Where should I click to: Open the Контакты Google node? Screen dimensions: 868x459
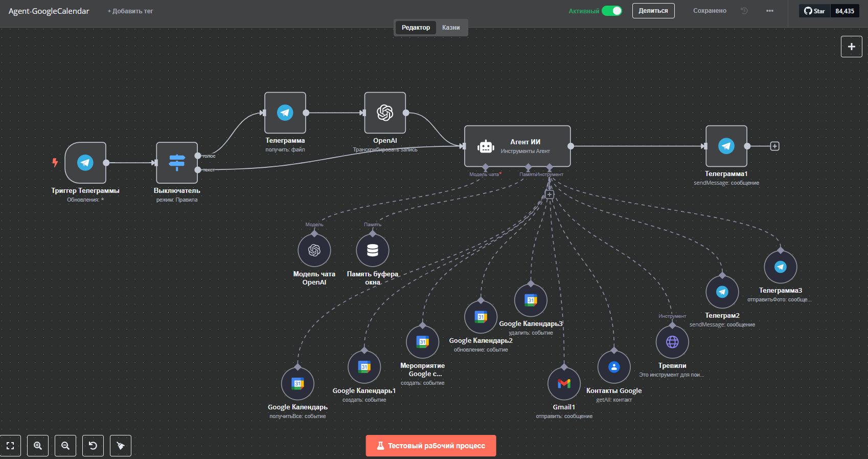tap(614, 367)
